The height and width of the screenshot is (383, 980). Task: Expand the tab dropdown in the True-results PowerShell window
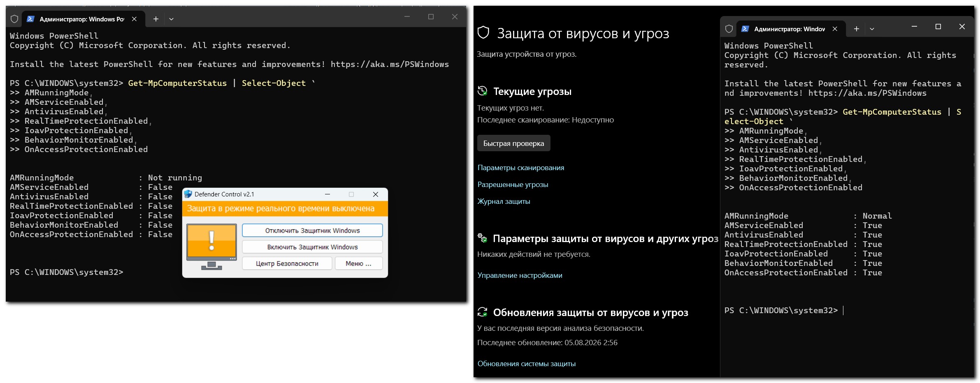tap(872, 29)
